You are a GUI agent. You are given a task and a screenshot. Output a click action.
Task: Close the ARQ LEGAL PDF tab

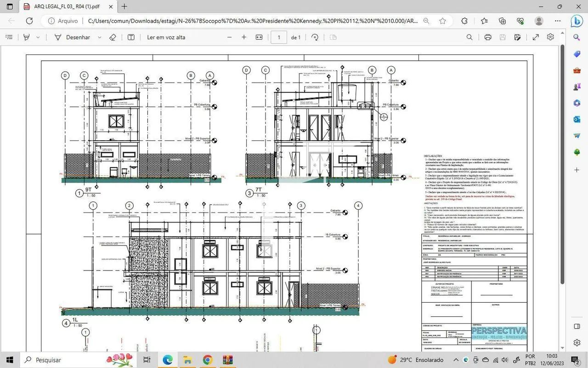(x=110, y=7)
